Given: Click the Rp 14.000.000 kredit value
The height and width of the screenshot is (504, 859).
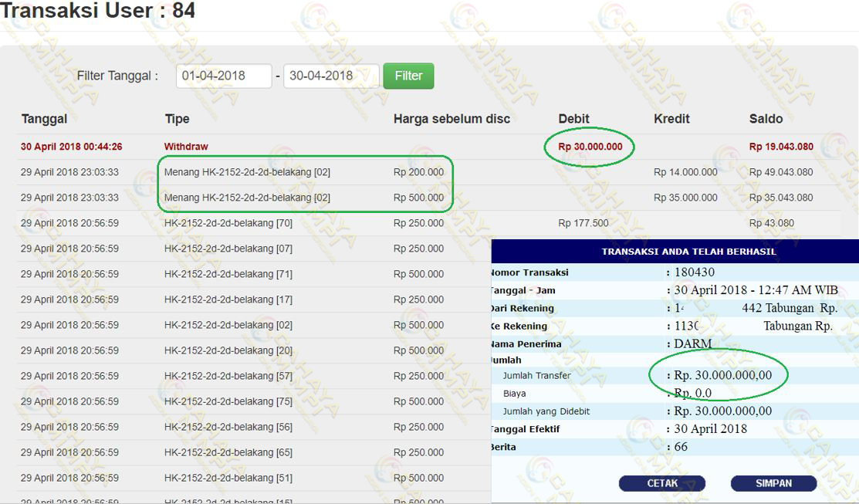Looking at the screenshot, I should tap(685, 172).
